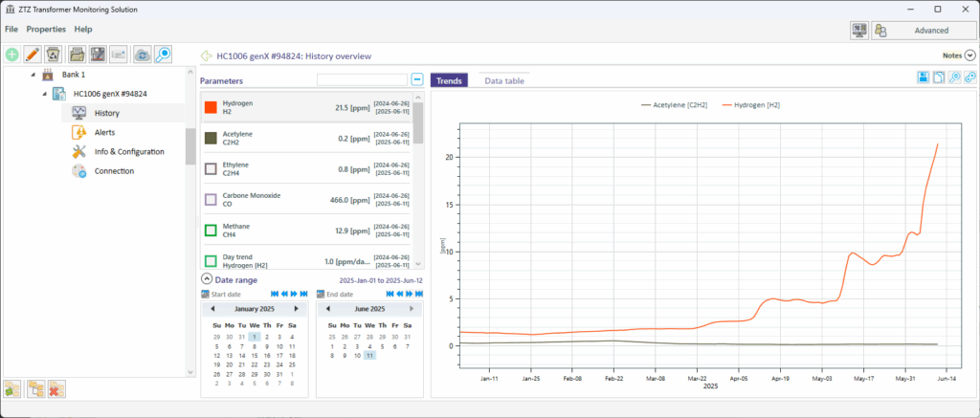Enable the Methane CH4 parameter checkbox
The height and width of the screenshot is (418, 980).
pyautogui.click(x=211, y=231)
